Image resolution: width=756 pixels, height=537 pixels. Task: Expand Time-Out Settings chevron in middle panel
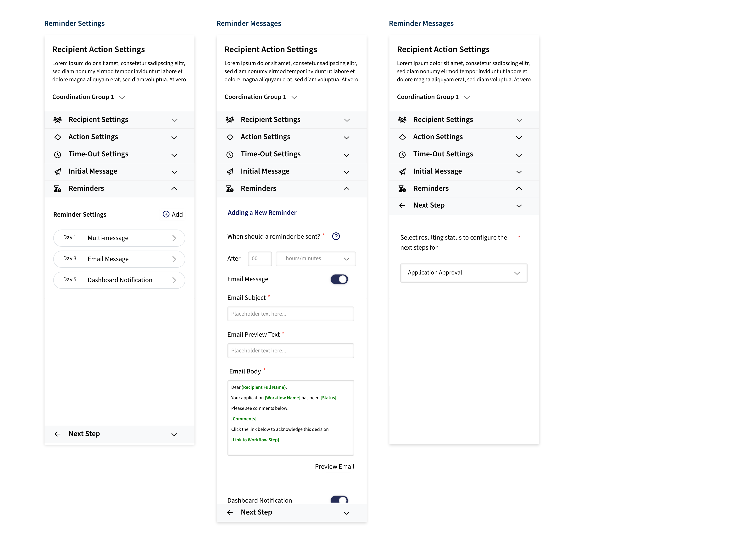[x=346, y=155]
